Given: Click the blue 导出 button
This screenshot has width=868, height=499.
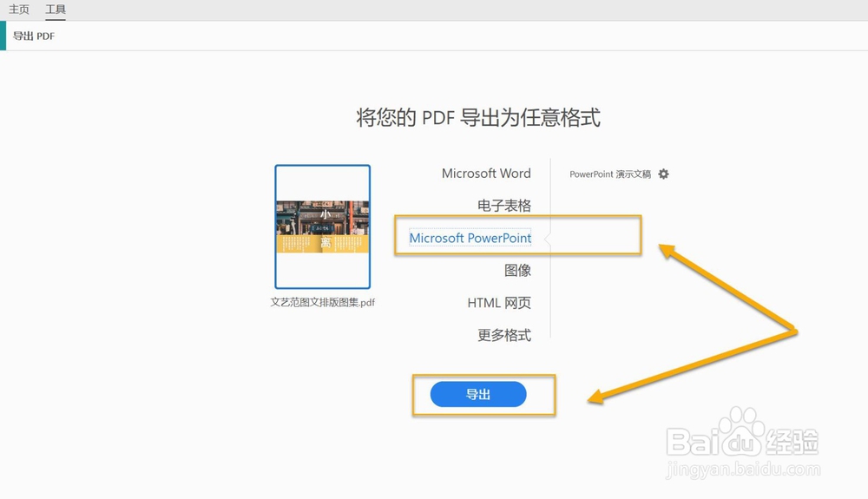Looking at the screenshot, I should (478, 395).
